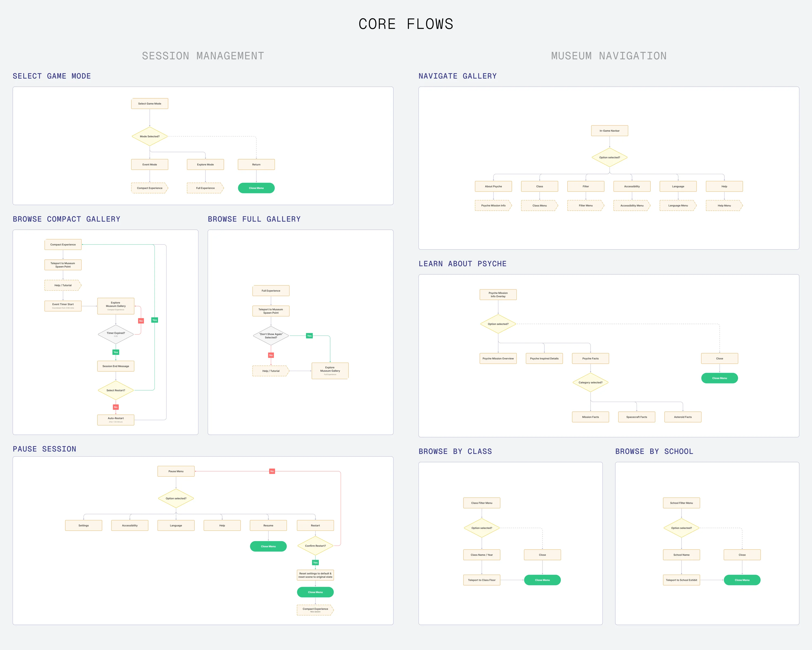Select the Auto-Restart node

click(116, 420)
